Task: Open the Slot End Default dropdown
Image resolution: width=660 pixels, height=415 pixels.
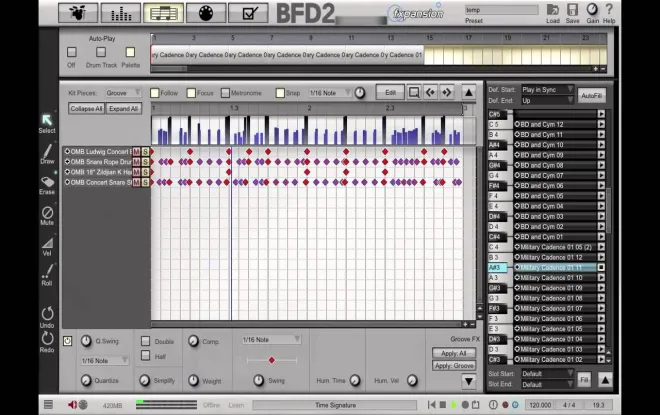Action: pos(547,384)
